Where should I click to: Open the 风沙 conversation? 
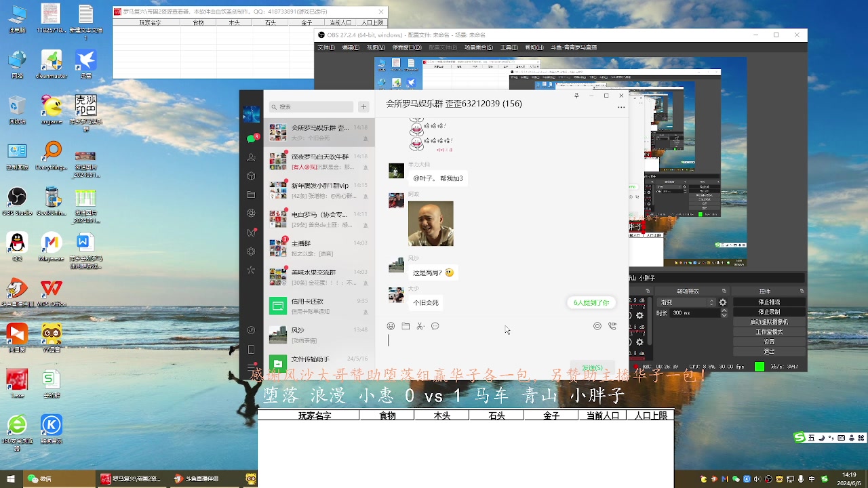[x=319, y=334]
